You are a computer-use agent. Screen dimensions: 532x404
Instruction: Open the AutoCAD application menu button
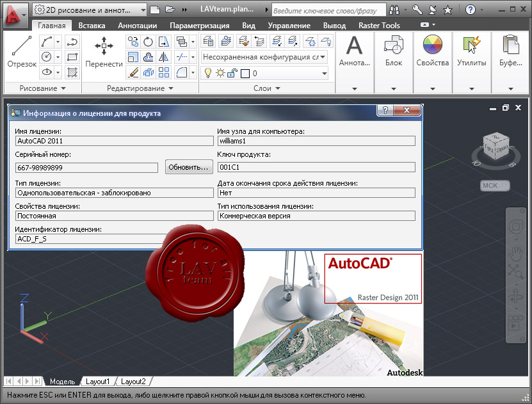click(x=15, y=15)
